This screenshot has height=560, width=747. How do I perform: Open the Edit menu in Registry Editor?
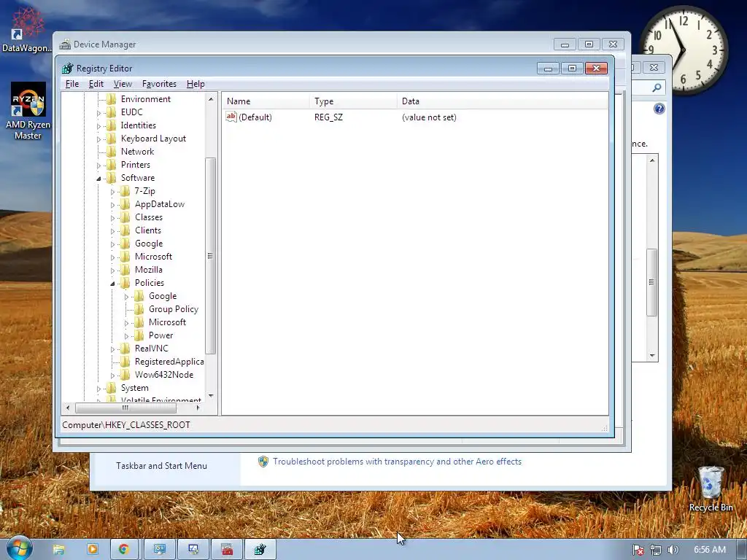pos(96,84)
